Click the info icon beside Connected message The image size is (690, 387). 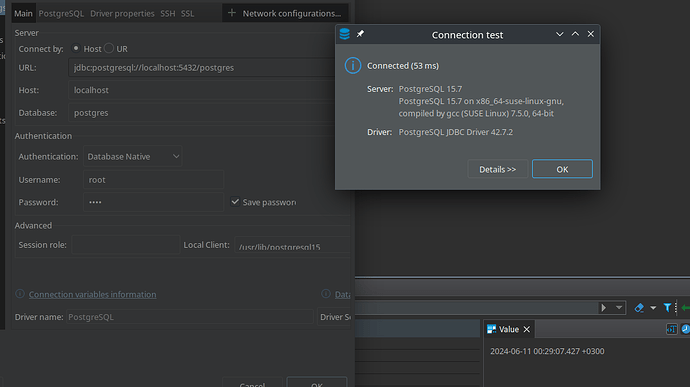coord(352,66)
